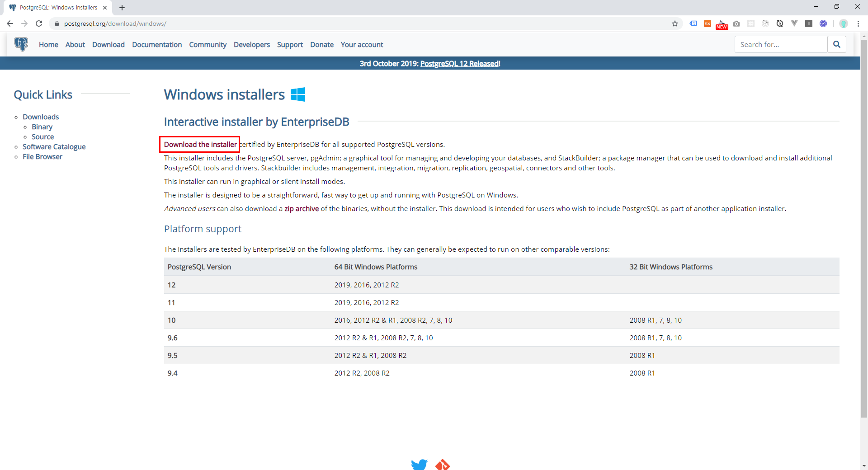Click the 64 Bit Windows Platforms header

coord(376,267)
